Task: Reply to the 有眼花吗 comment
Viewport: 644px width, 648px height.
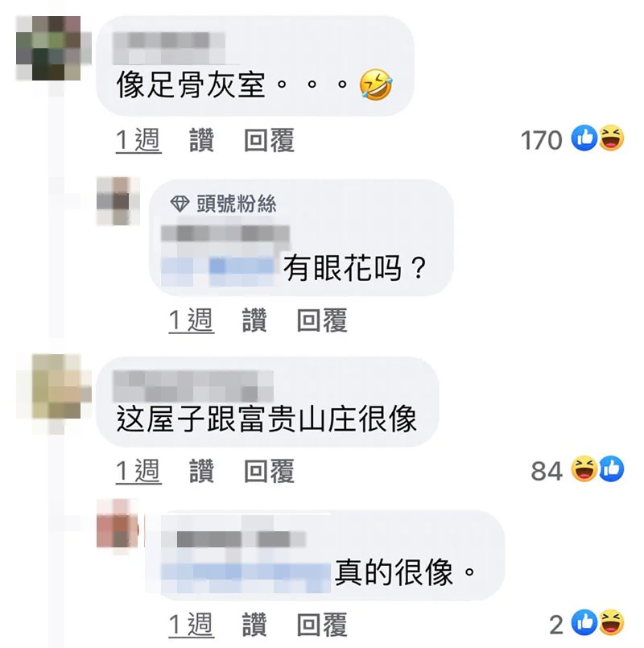Action: click(322, 320)
